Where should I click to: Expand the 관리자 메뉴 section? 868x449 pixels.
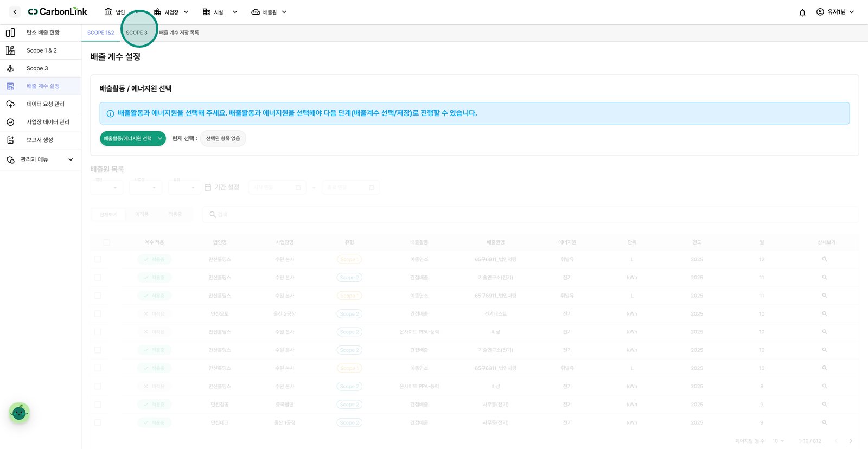click(x=41, y=159)
